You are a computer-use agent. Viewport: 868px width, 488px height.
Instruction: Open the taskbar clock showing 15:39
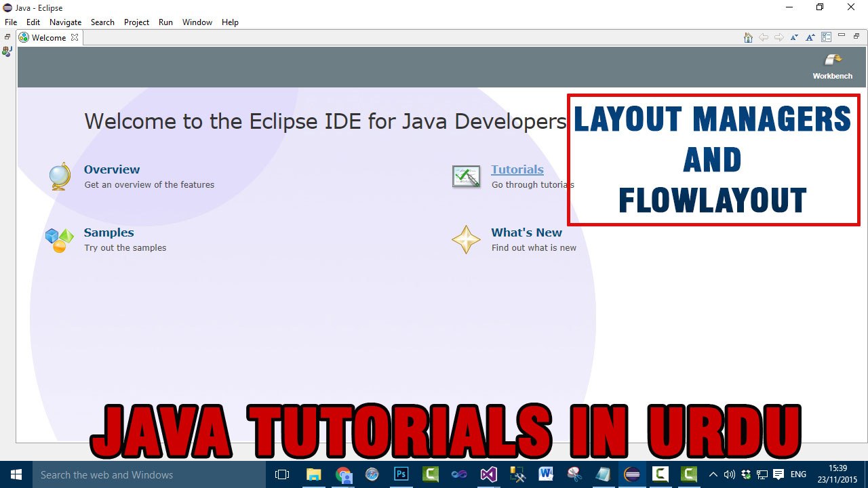838,474
